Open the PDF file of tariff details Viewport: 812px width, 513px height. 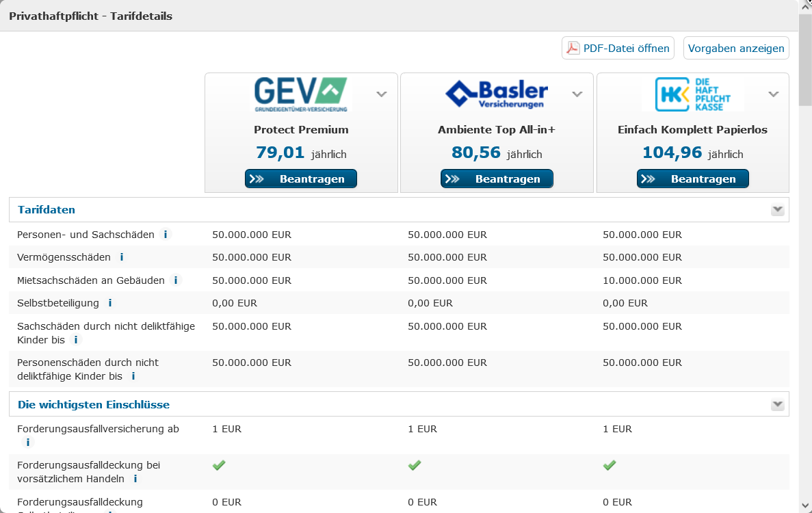618,48
